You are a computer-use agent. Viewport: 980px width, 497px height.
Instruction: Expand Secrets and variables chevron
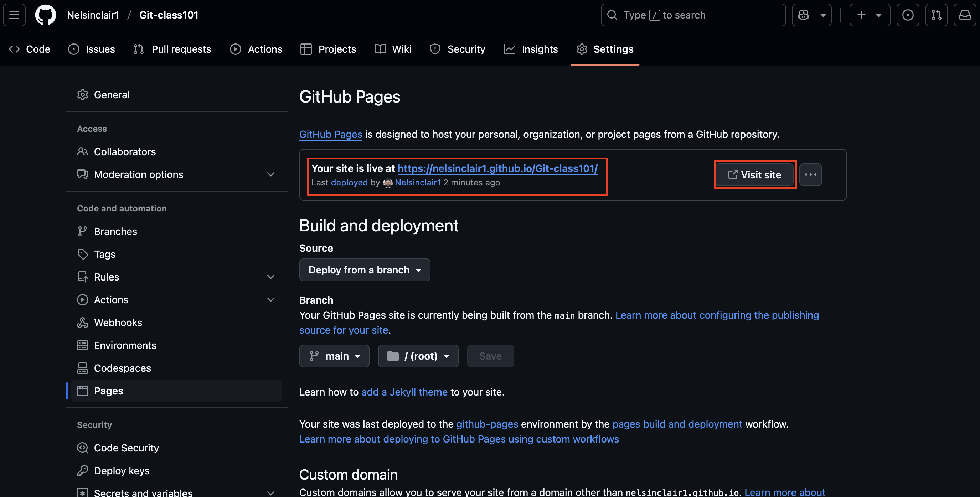click(270, 493)
